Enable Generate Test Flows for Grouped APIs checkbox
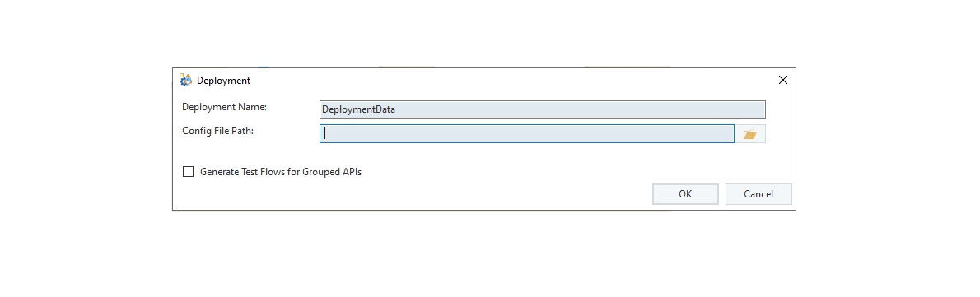 [x=188, y=172]
